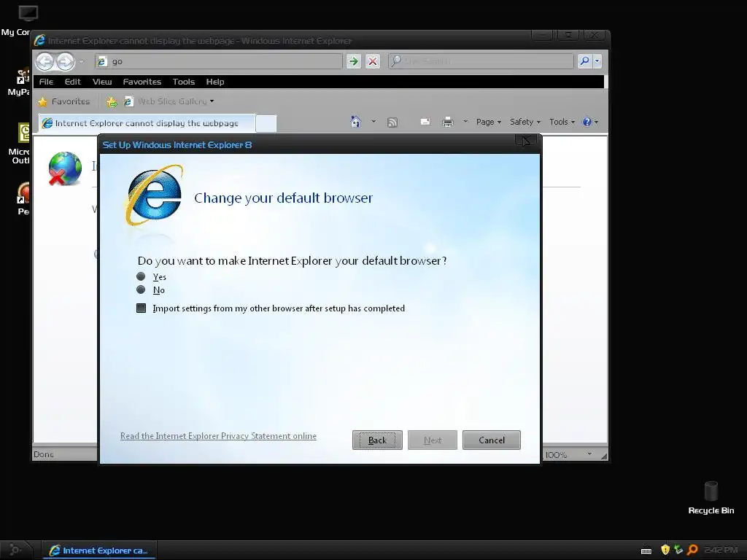
Task: Open the Safety dropdown menu
Action: [525, 122]
